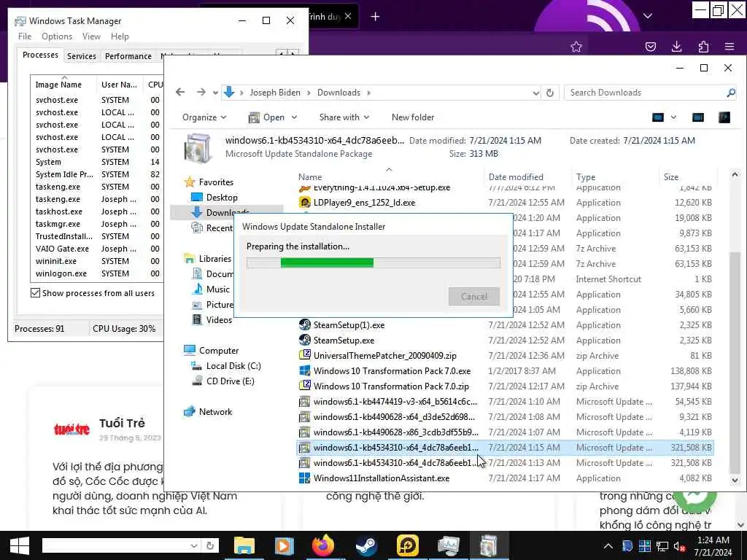Select Videos library in sidebar
747x560 pixels.
coord(219,319)
